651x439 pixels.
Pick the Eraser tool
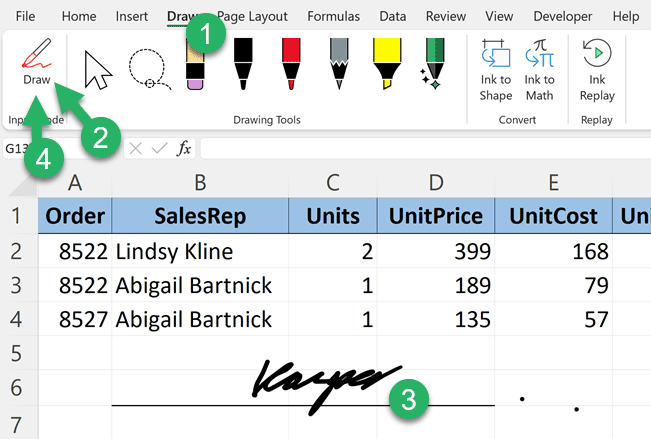pos(195,64)
